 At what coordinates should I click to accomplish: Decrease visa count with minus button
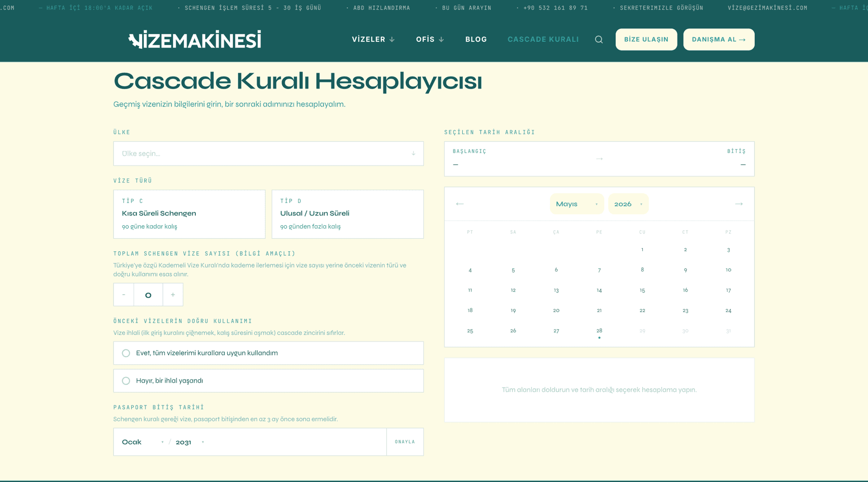tap(124, 295)
